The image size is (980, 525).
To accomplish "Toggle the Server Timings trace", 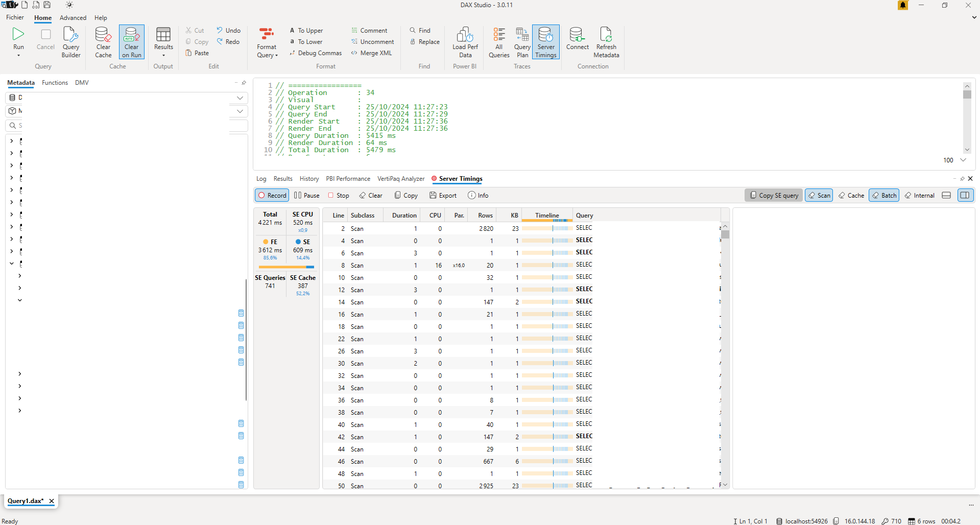I will pyautogui.click(x=546, y=42).
